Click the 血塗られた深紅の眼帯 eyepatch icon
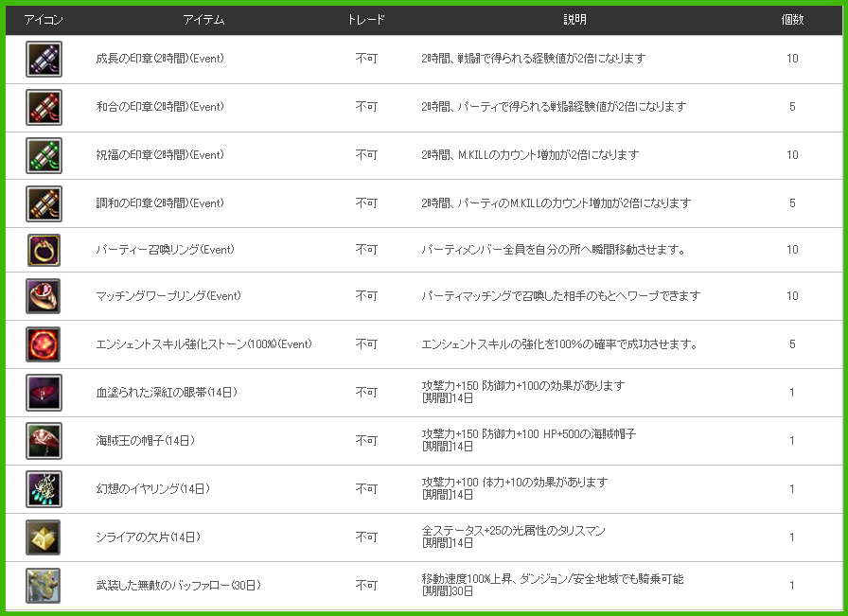The width and height of the screenshot is (848, 616). click(44, 392)
